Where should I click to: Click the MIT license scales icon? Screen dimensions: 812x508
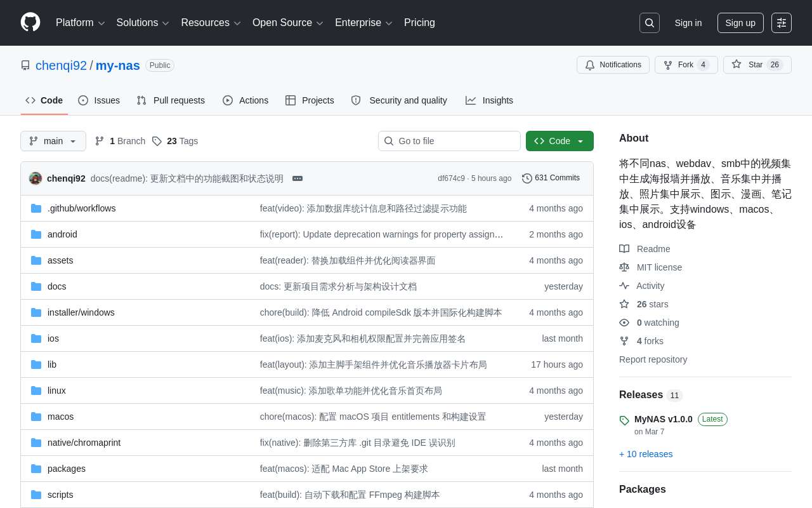[x=624, y=267]
